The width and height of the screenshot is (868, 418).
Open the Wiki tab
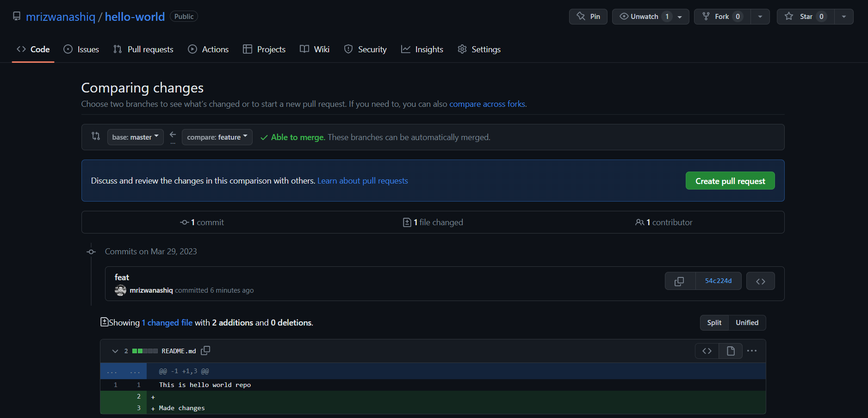click(315, 49)
